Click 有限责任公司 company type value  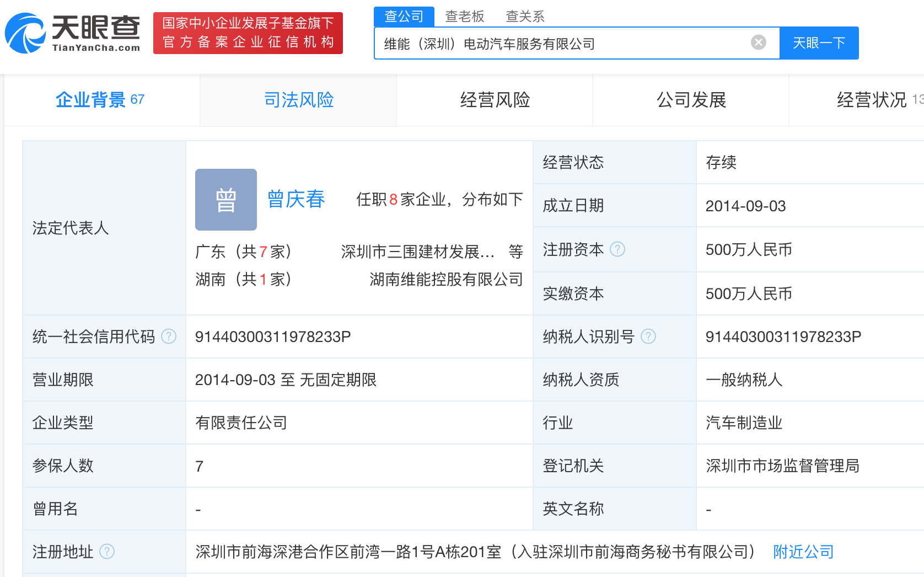(241, 423)
